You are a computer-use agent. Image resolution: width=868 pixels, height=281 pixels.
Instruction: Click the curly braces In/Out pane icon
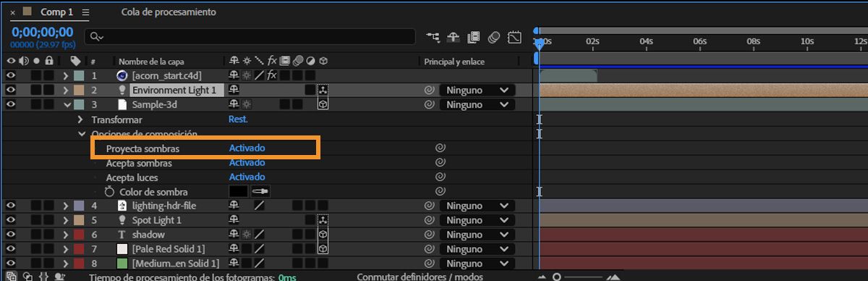coord(43,277)
